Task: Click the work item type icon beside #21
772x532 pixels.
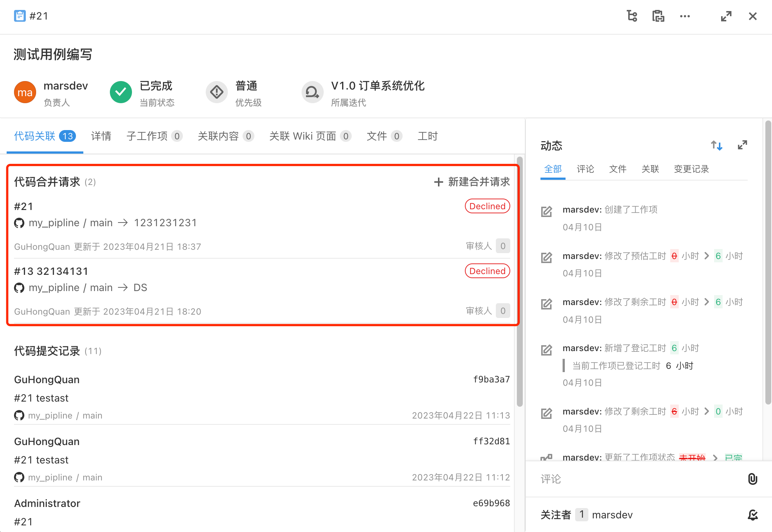Action: pyautogui.click(x=20, y=16)
